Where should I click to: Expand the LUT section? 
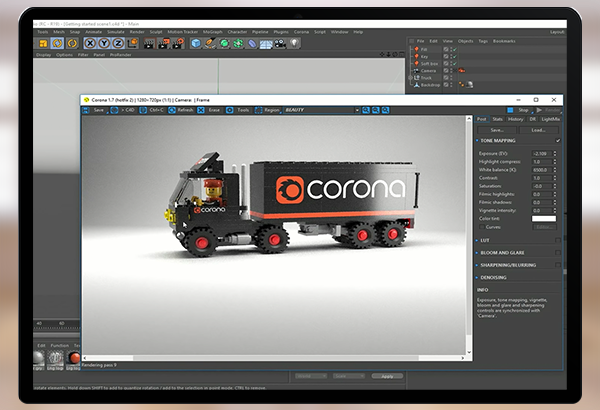tap(477, 240)
